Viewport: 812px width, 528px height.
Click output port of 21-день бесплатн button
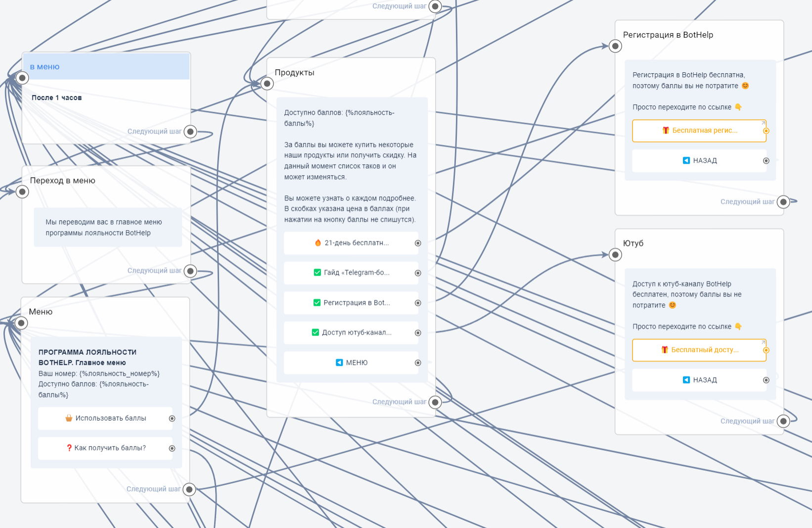[418, 243]
